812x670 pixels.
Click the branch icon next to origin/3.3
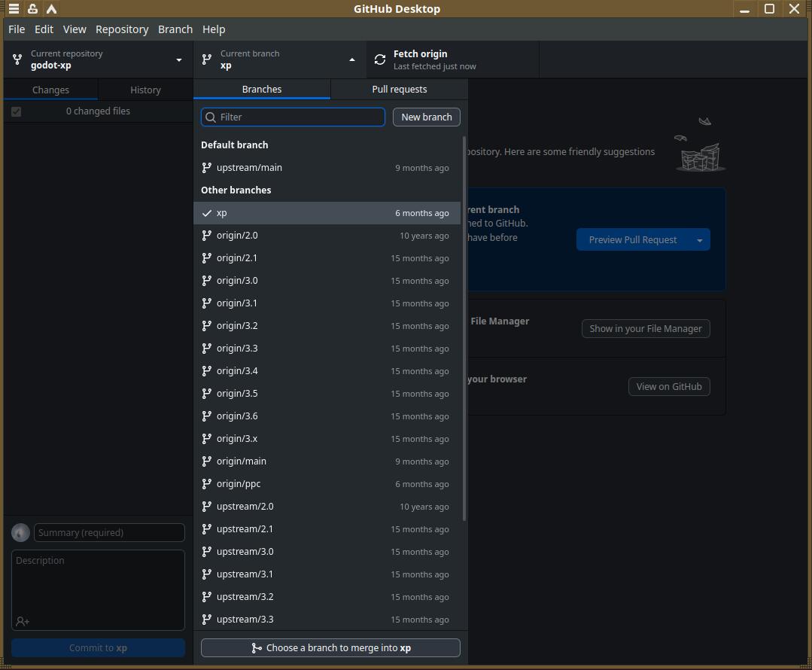point(207,349)
